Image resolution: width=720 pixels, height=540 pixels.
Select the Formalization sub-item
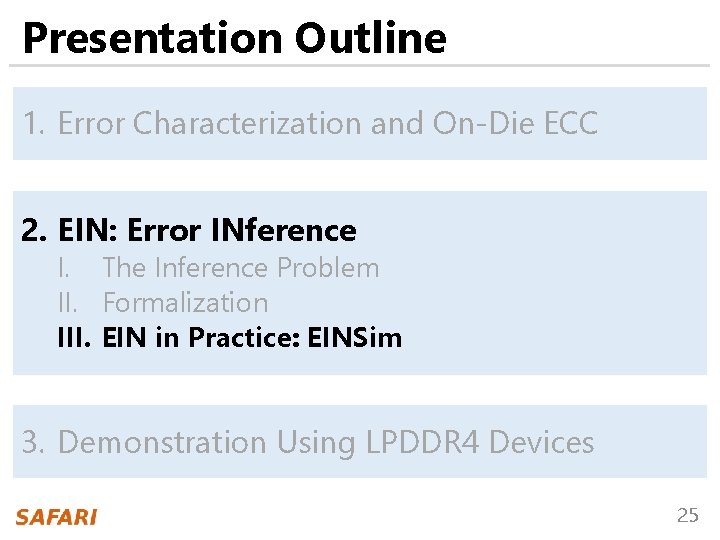[x=185, y=302]
